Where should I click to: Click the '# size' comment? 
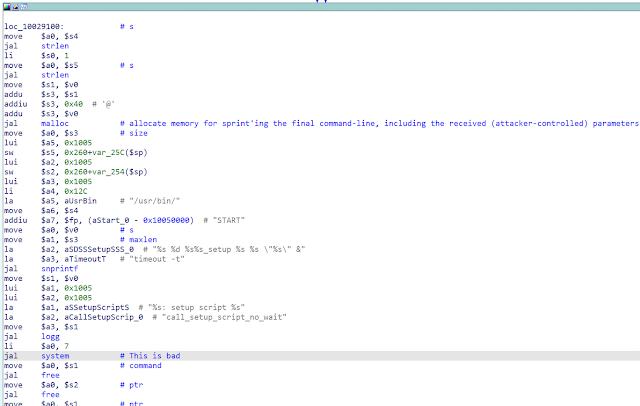tap(134, 133)
